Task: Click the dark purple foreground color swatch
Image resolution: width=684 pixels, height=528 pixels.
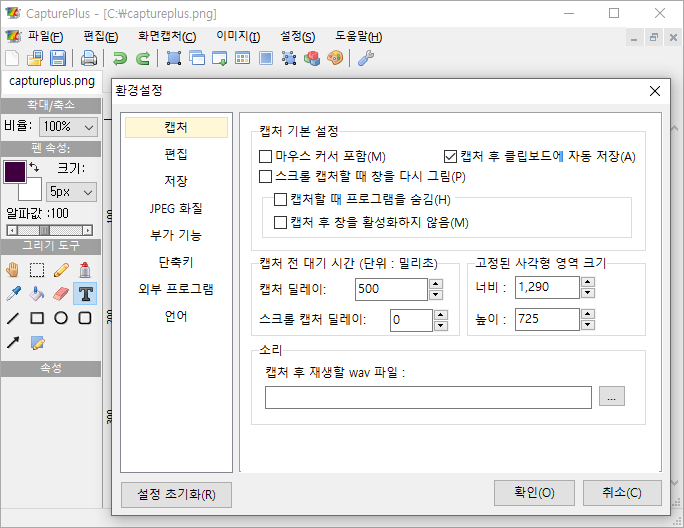Action: coord(15,171)
